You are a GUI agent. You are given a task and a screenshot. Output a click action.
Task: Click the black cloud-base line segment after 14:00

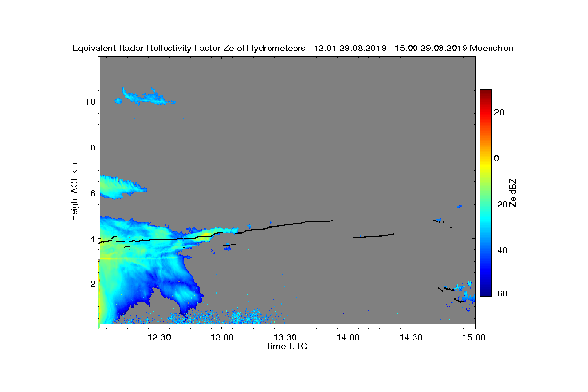pyautogui.click(x=373, y=236)
